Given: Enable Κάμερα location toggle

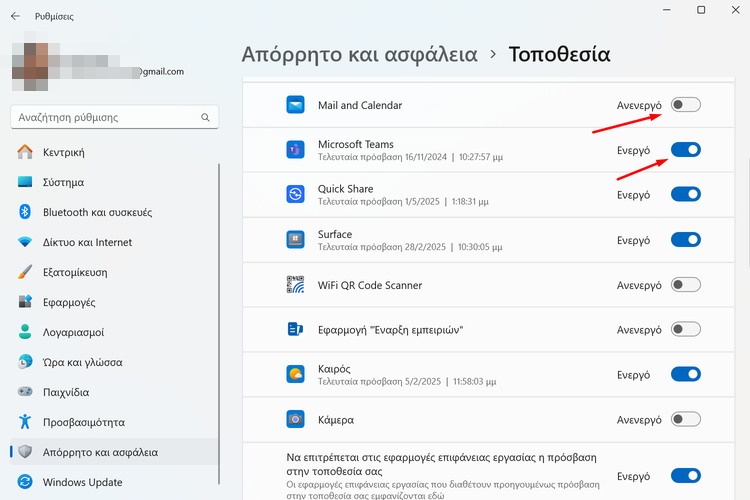Looking at the screenshot, I should tap(685, 419).
